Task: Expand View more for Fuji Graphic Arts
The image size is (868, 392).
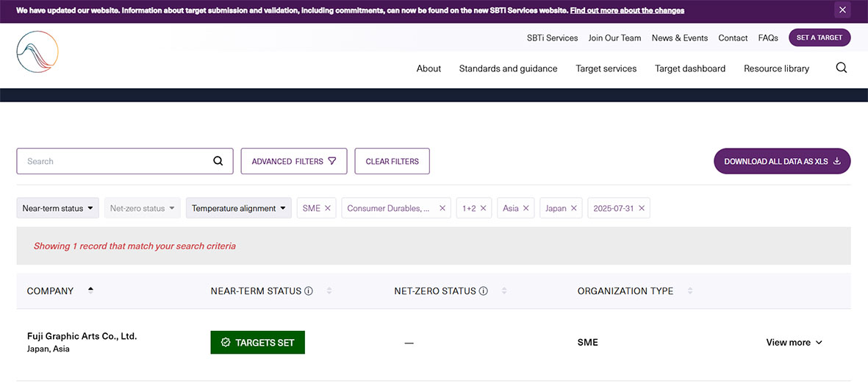Action: (x=794, y=342)
